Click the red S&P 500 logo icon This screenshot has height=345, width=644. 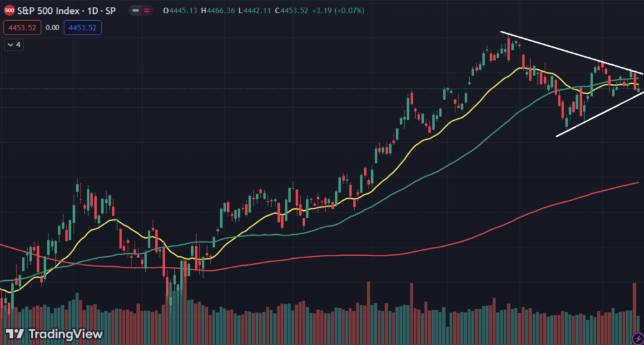point(9,11)
